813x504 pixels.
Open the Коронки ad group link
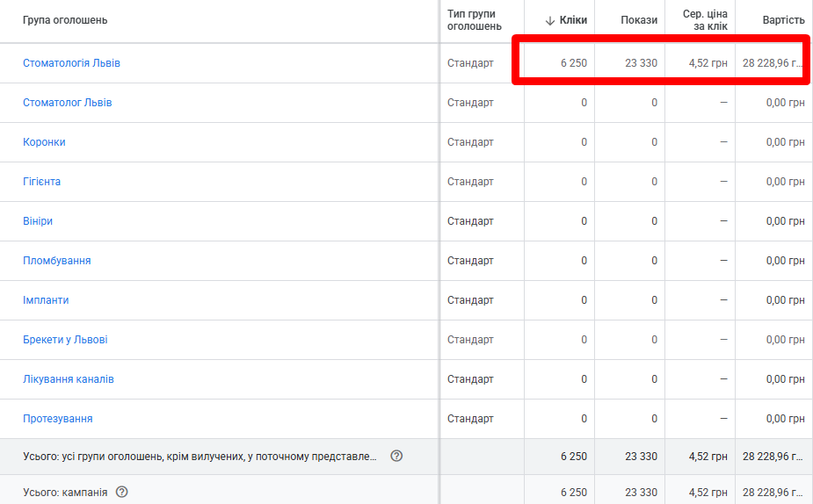pos(44,142)
